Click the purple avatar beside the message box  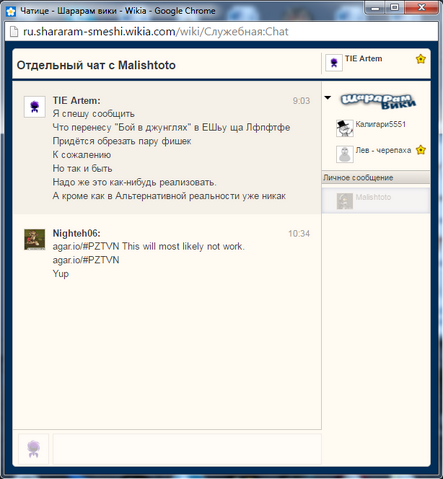34,449
